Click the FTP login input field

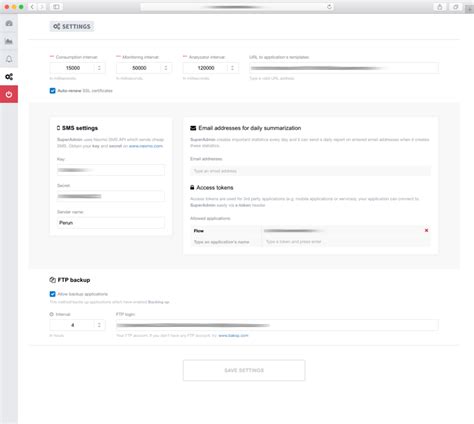point(277,325)
